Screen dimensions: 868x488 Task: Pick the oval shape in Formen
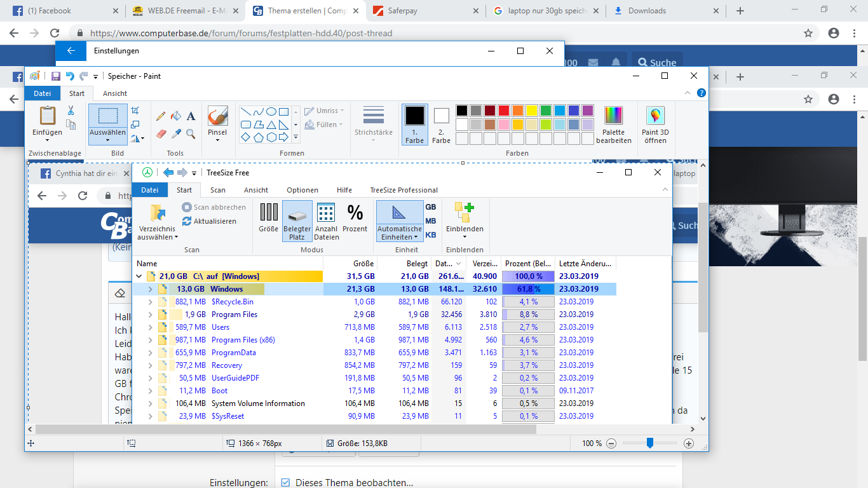271,111
